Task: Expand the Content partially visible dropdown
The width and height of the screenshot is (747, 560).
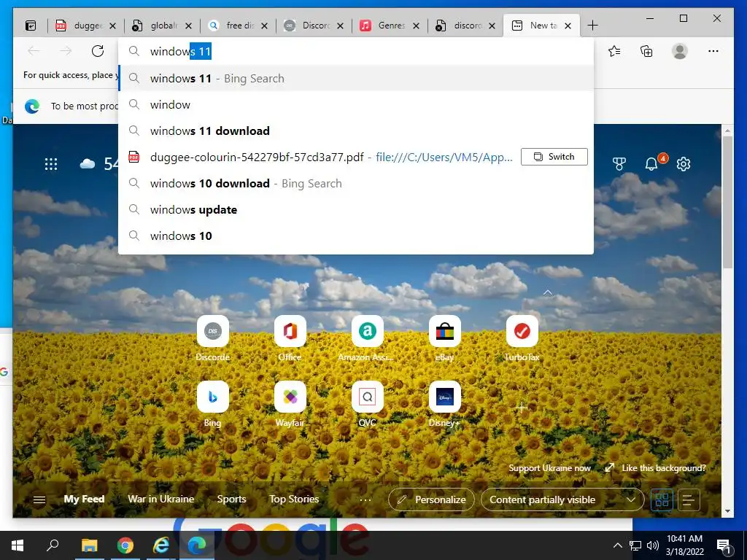Action: 562,499
